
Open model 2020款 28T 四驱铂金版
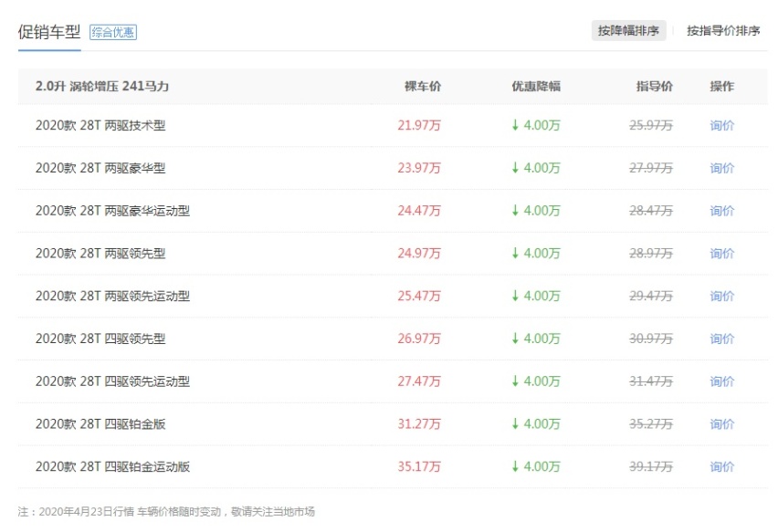(x=100, y=424)
